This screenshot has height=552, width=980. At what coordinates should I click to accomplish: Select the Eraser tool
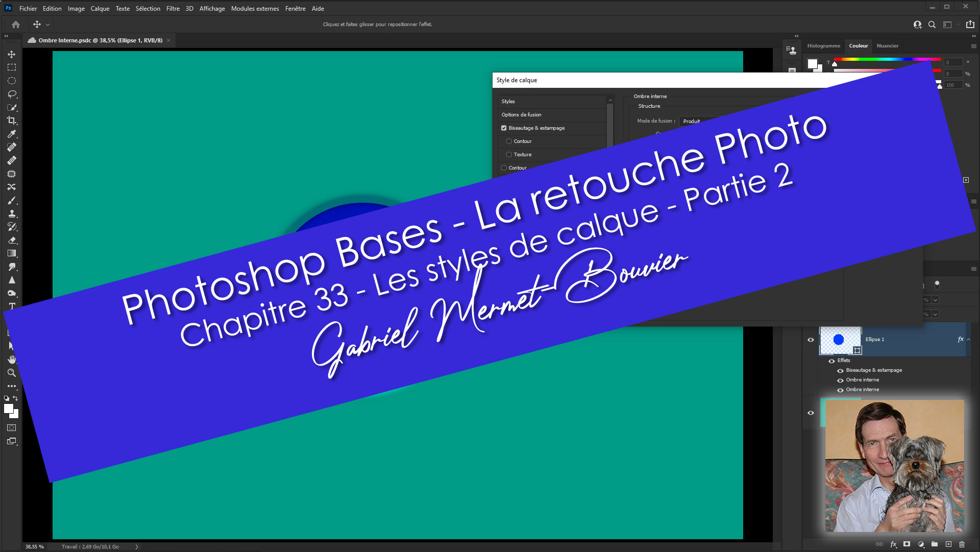[11, 240]
